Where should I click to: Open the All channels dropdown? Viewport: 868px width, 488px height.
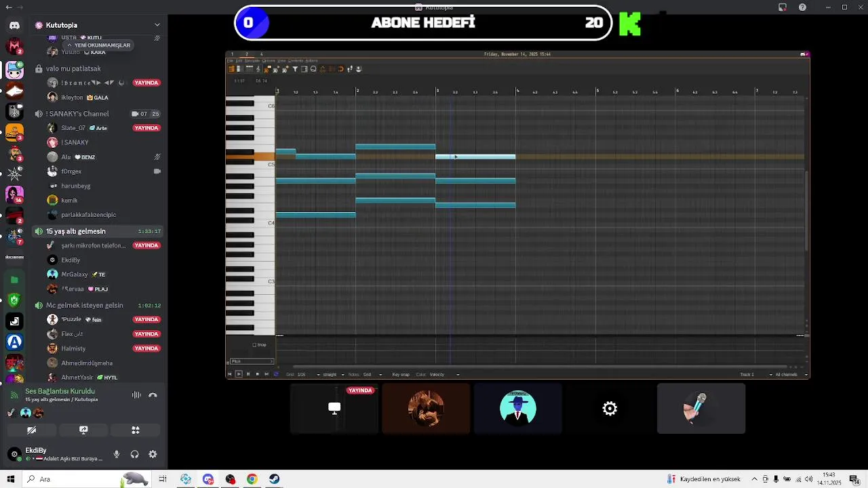pyautogui.click(x=791, y=374)
